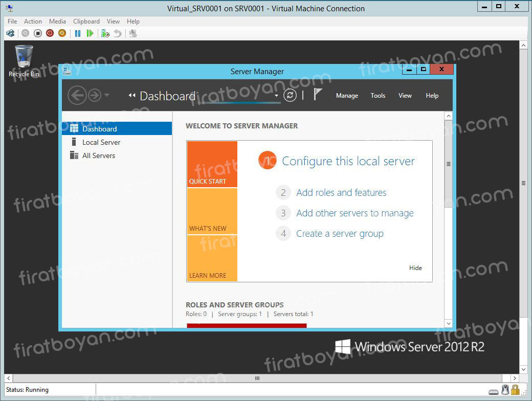Open Server Manager's Help menu
The width and height of the screenshot is (532, 401).
coord(432,96)
